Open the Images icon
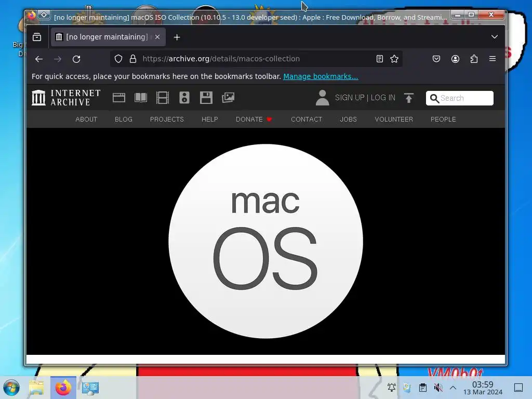 click(x=228, y=98)
